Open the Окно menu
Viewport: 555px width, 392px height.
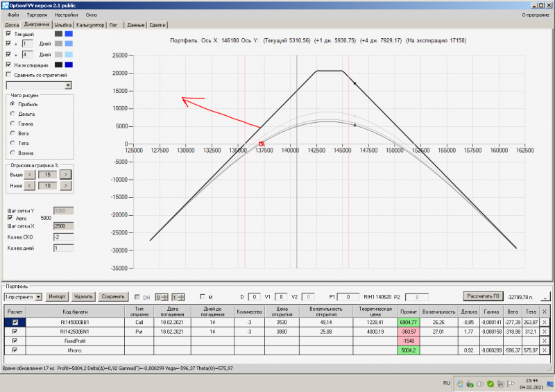(92, 15)
